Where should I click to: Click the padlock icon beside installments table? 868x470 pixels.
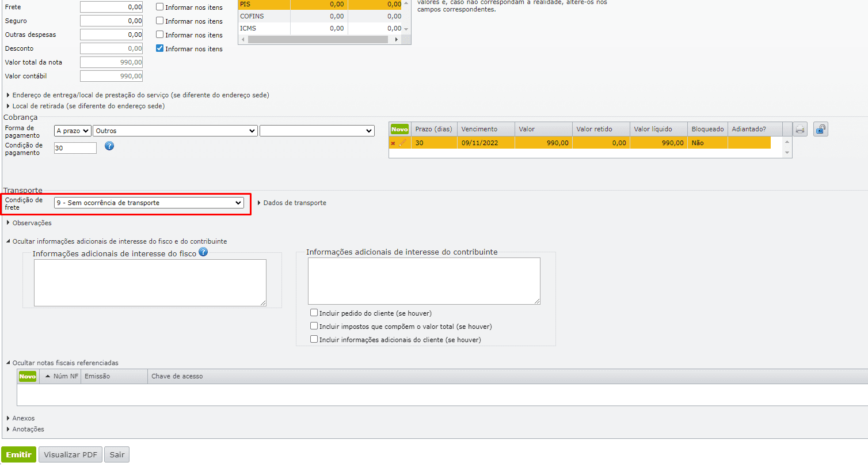tap(821, 129)
